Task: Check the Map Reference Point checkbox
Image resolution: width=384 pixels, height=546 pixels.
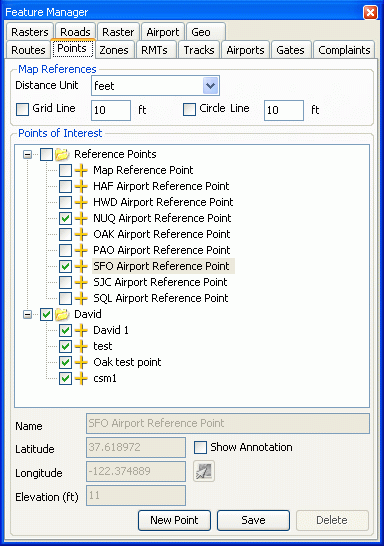Action: pos(65,170)
